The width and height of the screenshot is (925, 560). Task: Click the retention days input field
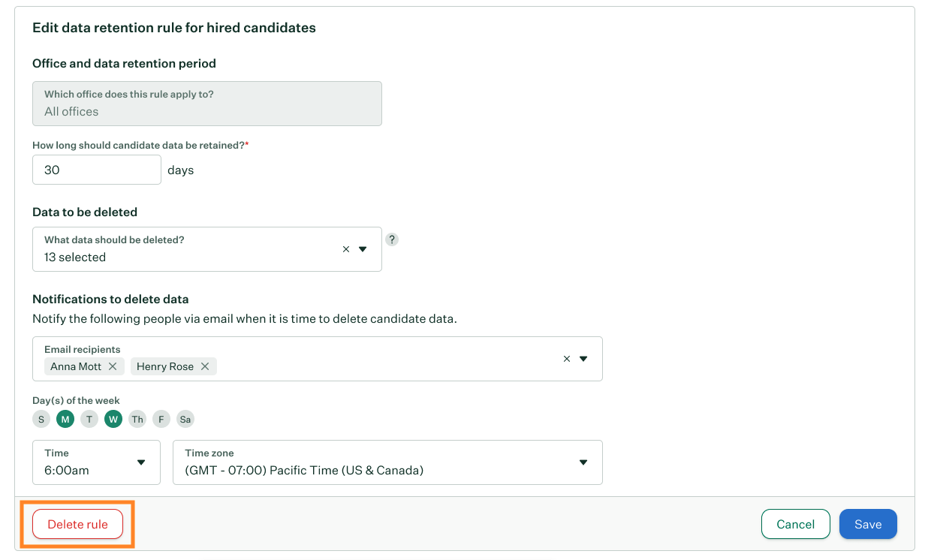coord(97,170)
